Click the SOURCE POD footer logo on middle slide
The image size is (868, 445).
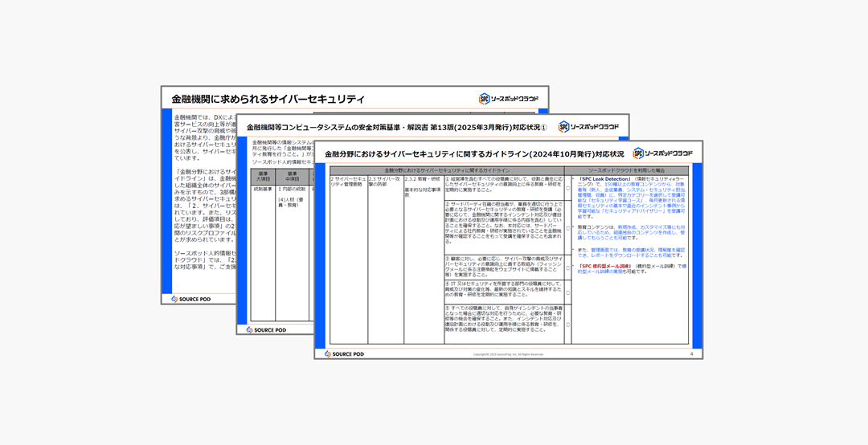[266, 330]
